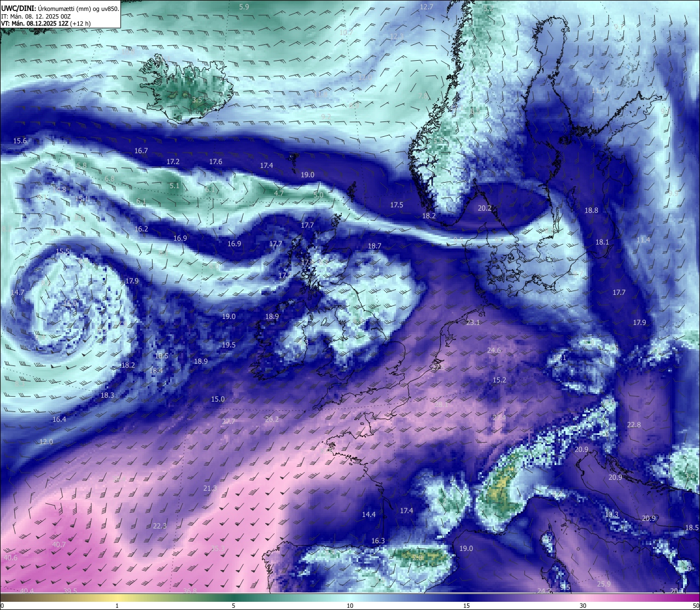Click the map value '12.7' at top edge
The image size is (700, 610).
[x=427, y=7]
